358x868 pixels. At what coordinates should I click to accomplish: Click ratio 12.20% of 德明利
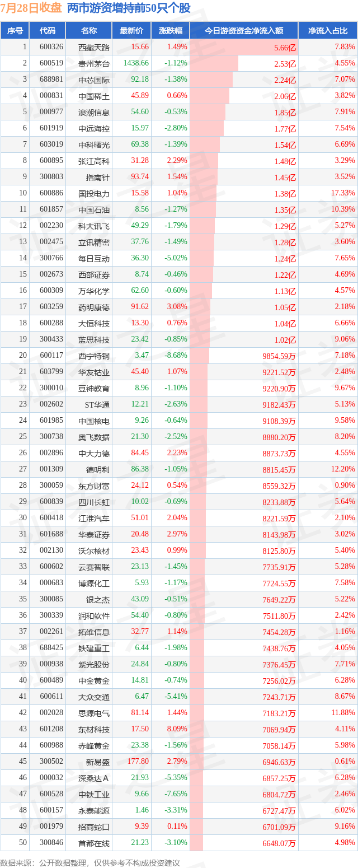(x=342, y=469)
